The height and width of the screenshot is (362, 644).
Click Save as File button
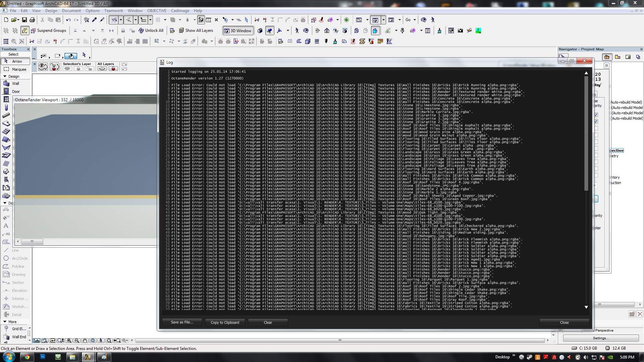182,322
